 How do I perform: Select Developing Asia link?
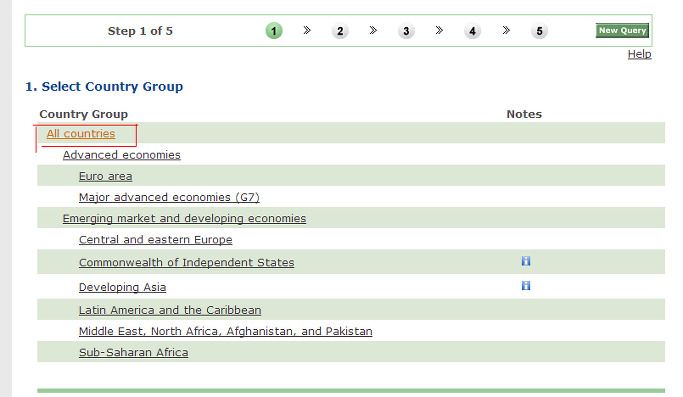pos(122,287)
